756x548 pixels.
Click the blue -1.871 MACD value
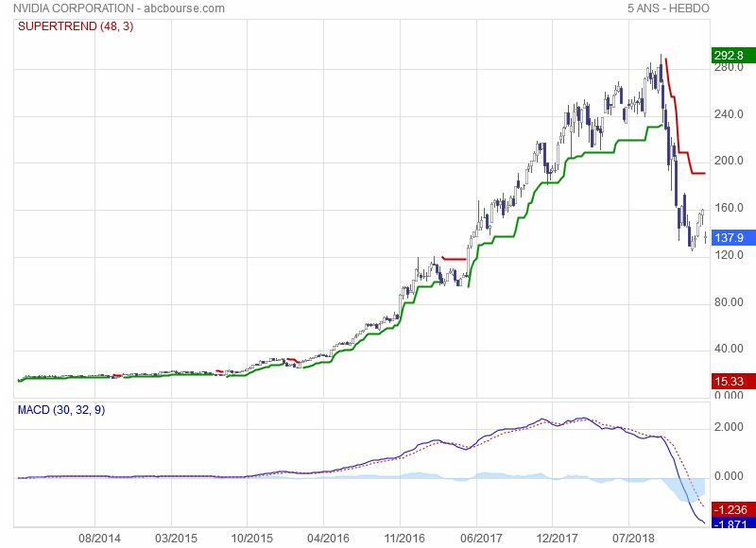(733, 523)
